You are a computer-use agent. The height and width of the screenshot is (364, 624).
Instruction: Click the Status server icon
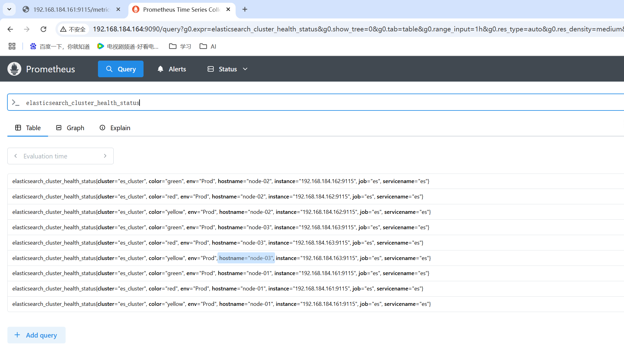[x=211, y=69]
